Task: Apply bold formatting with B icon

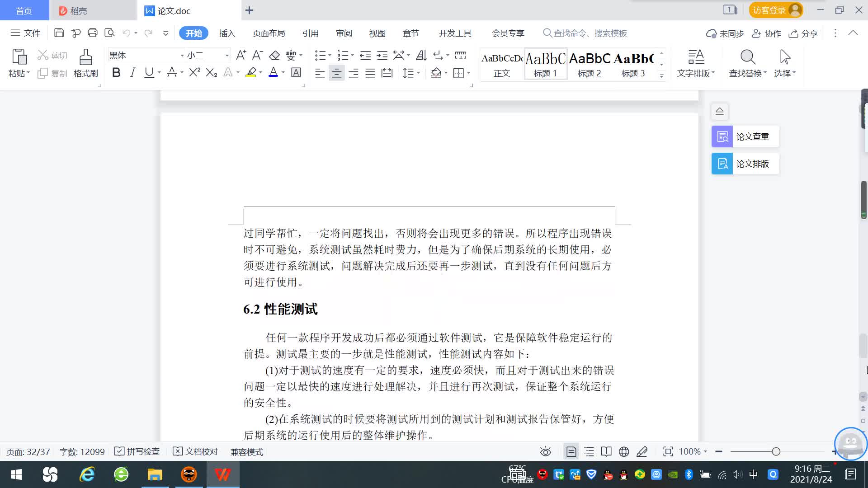Action: pos(116,73)
